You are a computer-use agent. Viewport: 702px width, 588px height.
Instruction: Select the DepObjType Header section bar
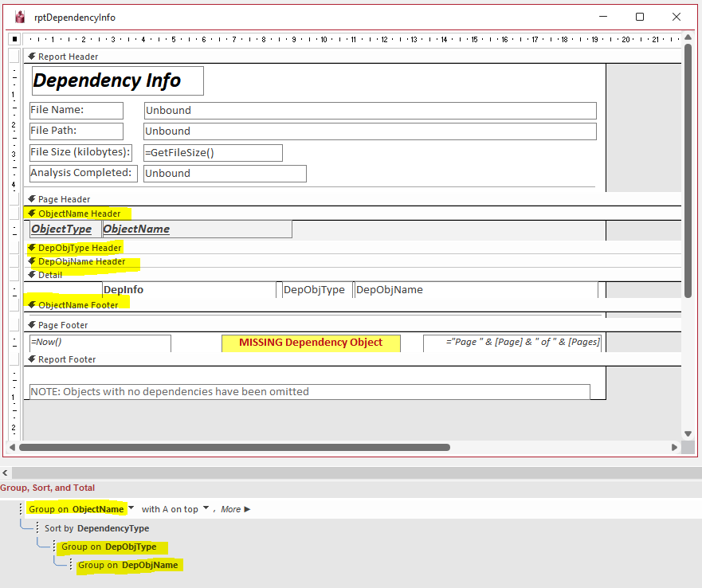352,248
